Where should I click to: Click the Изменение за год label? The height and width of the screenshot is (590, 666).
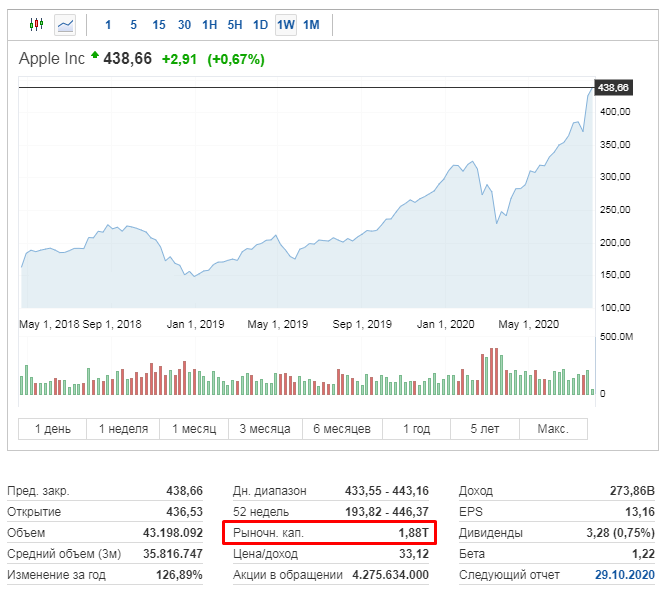pos(56,575)
